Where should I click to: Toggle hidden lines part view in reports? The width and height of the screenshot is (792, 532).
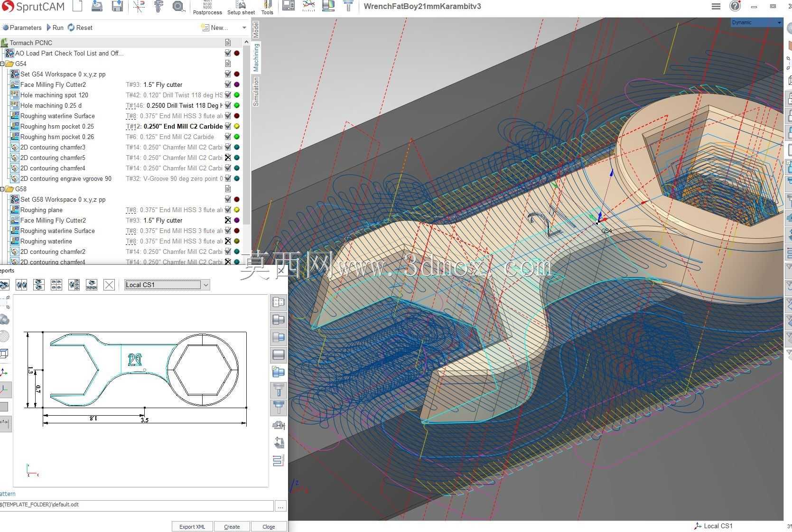click(279, 302)
